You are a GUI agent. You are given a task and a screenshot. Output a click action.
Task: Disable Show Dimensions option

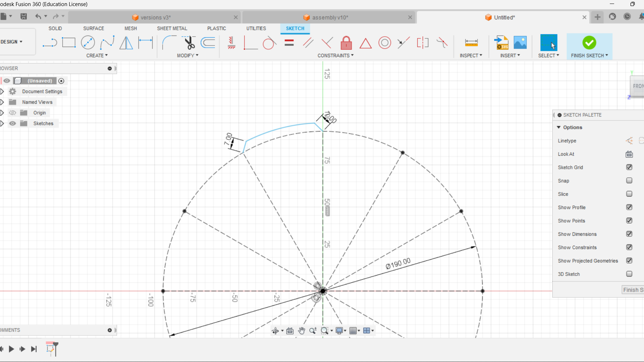coord(629,234)
